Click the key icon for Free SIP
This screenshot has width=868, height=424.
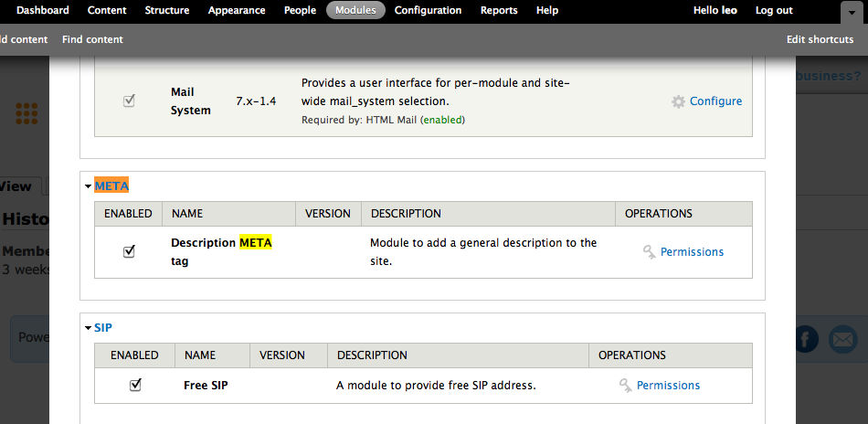pos(625,386)
